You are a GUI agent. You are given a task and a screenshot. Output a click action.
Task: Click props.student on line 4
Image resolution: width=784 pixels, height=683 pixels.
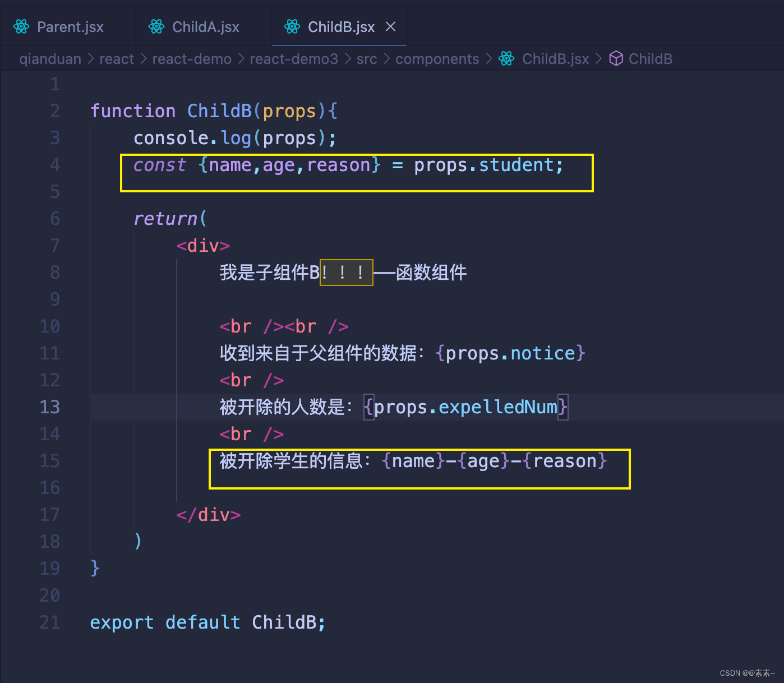click(x=484, y=165)
